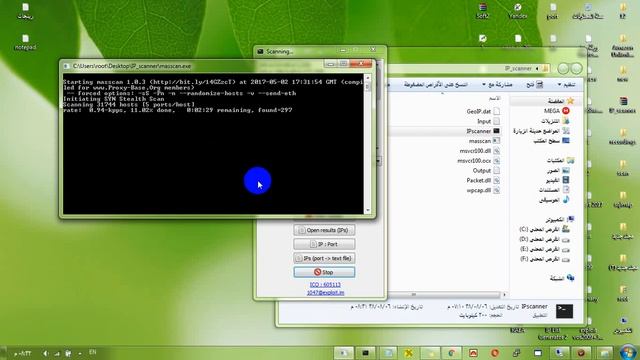Select the Favorites star heading in Explorer
The image size is (640, 360).
coord(561,100)
